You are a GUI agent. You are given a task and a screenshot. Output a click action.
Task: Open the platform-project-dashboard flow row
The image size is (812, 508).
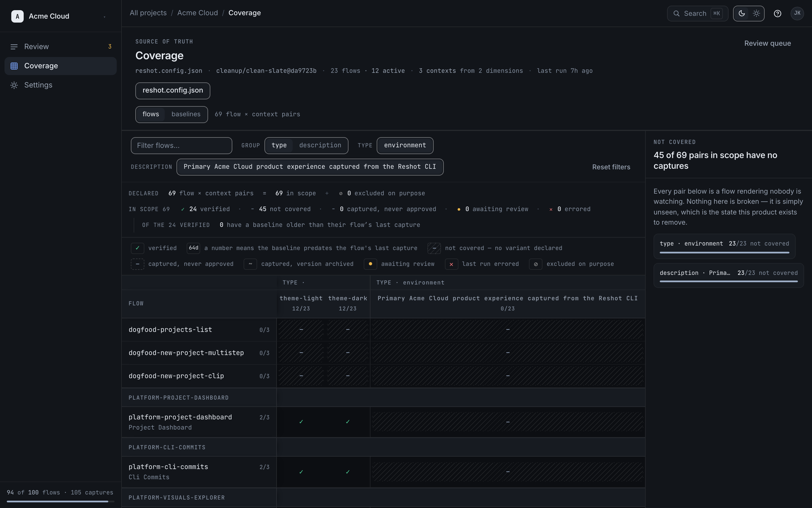click(199, 422)
